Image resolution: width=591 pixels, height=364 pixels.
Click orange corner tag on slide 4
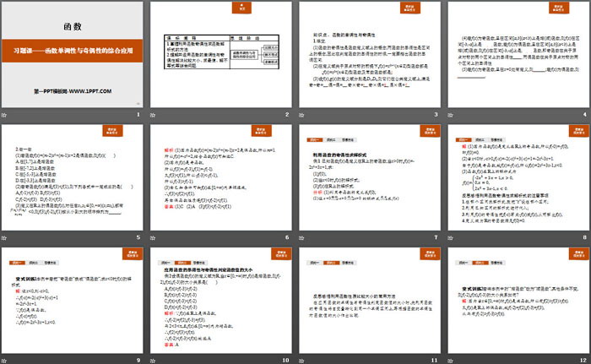point(559,8)
